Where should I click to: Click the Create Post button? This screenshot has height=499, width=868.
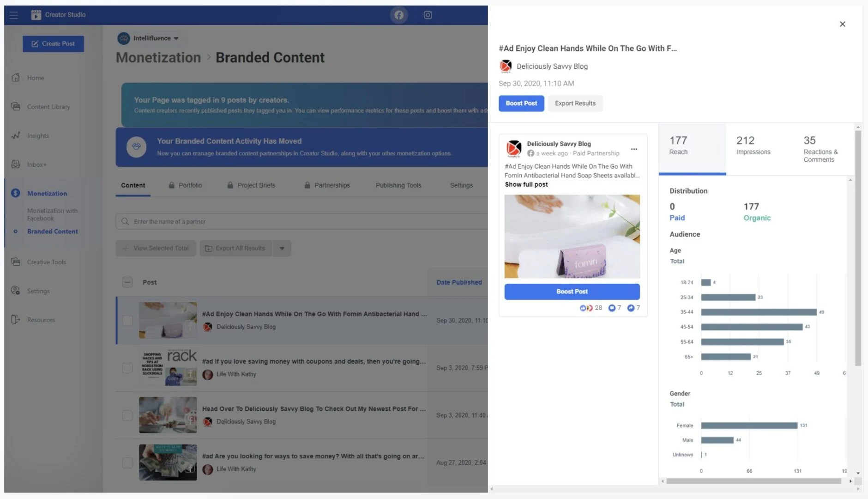(53, 44)
